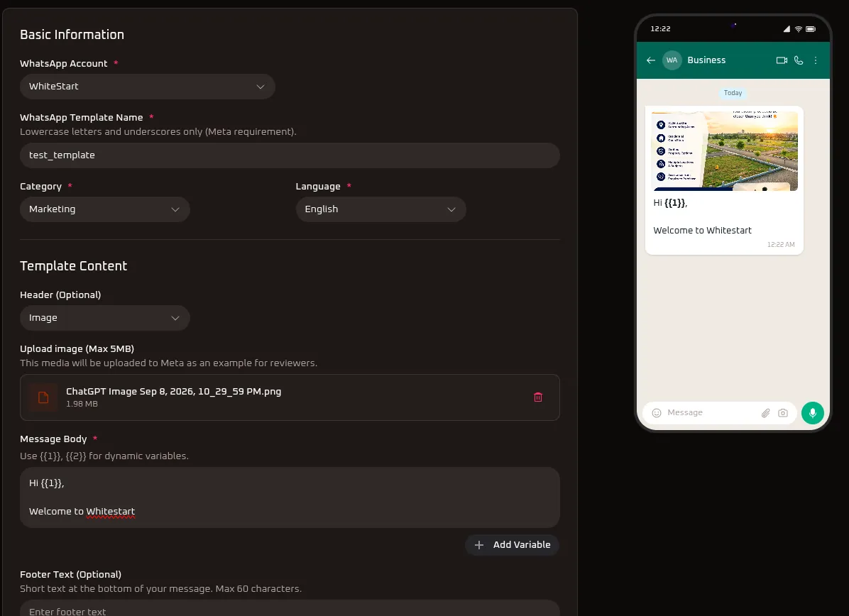Click the Template Content heading
Screen dimensions: 849x616
point(74,266)
